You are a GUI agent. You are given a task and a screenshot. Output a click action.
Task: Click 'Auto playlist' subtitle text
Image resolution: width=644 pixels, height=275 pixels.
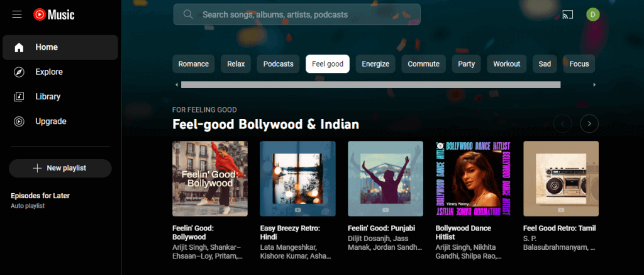[x=28, y=206]
